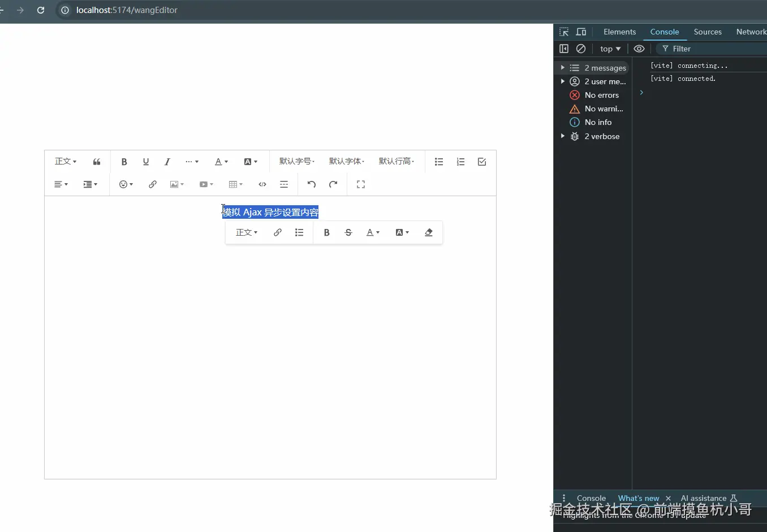
Task: Open the 默认字体 font family dropdown
Action: pos(346,162)
